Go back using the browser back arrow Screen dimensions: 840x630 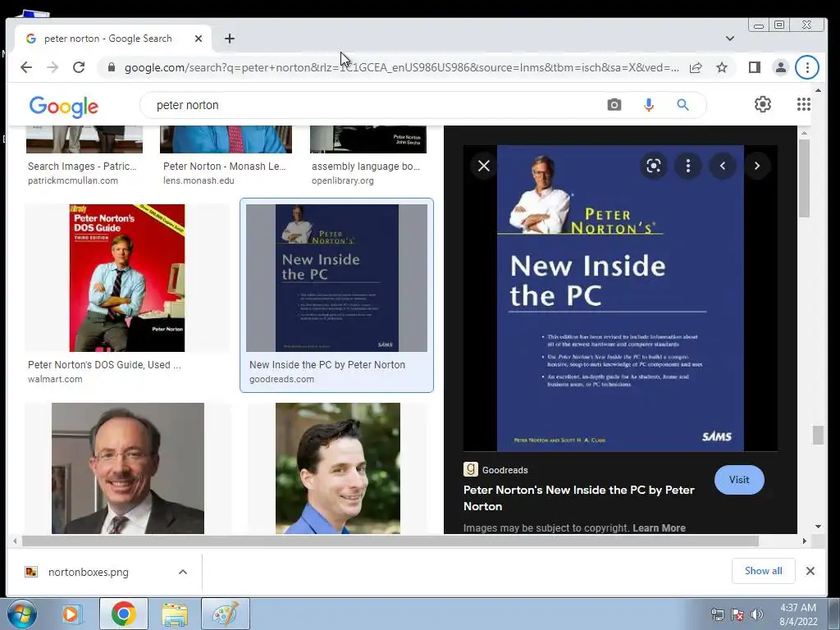(x=26, y=67)
